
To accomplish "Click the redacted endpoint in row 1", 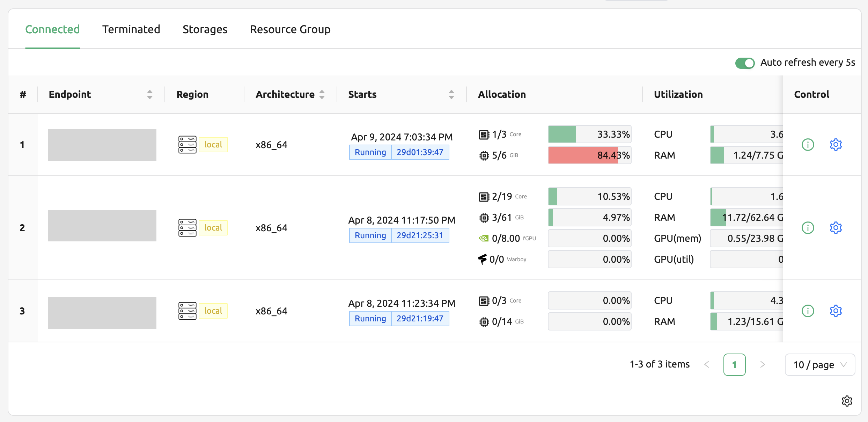I will pos(102,145).
